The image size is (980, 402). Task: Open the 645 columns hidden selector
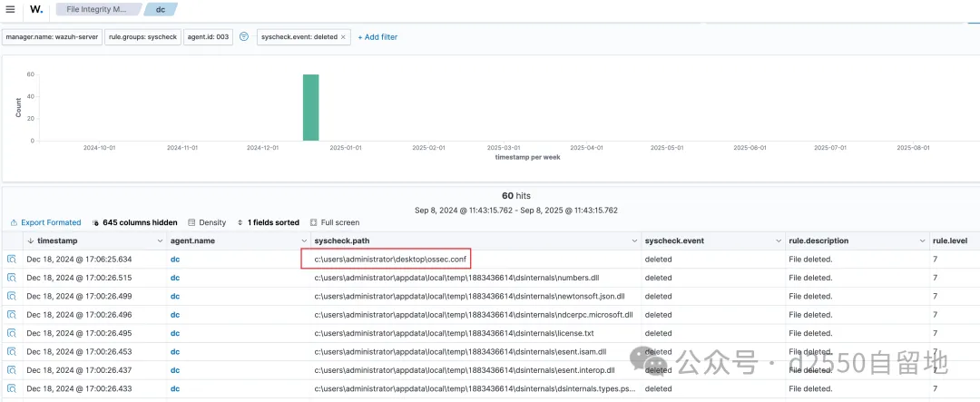[134, 222]
